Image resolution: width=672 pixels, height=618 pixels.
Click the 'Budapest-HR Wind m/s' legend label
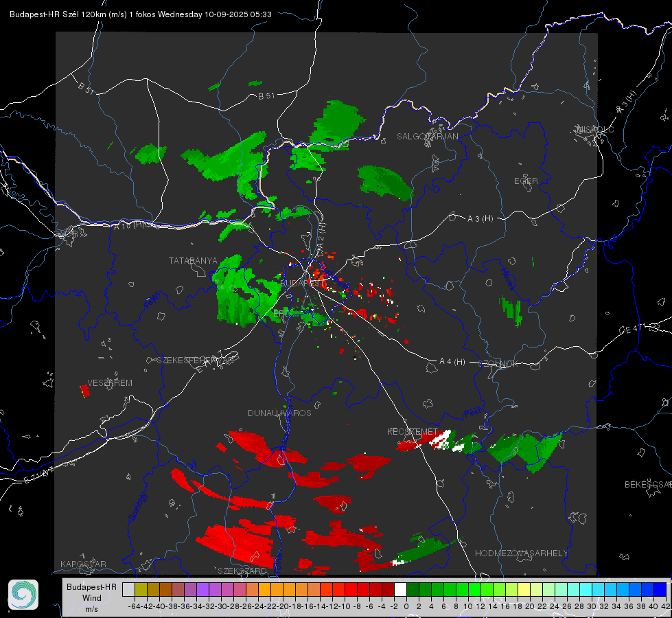[x=91, y=597]
